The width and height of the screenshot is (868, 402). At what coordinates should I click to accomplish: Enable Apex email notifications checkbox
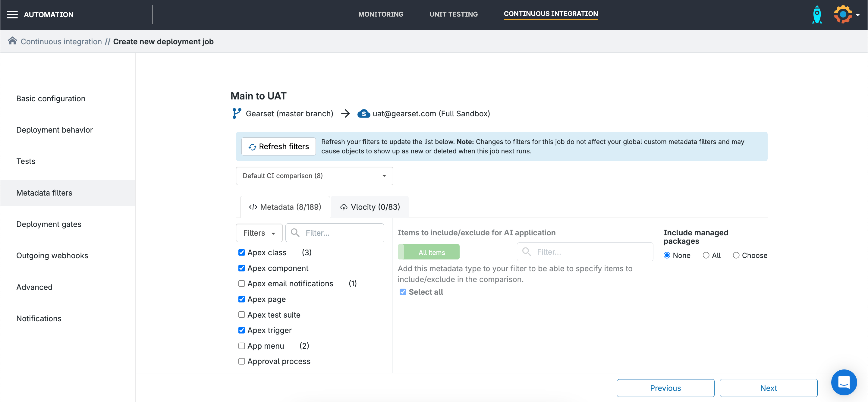coord(242,283)
